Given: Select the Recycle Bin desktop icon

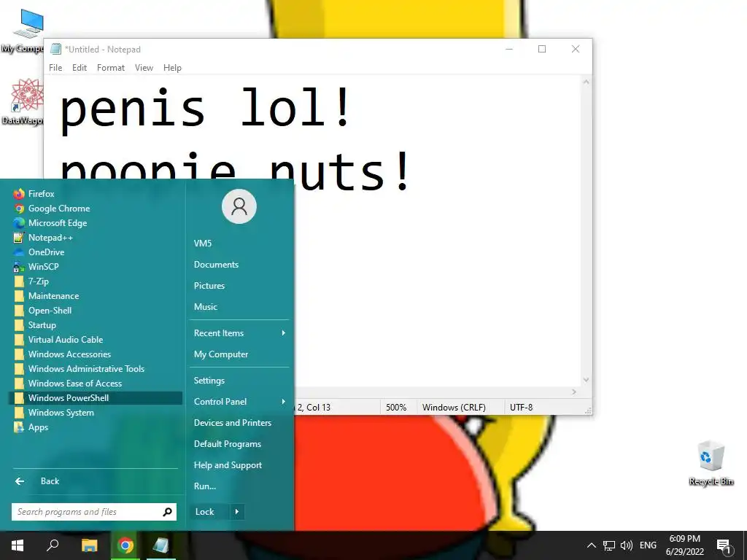Looking at the screenshot, I should (711, 463).
